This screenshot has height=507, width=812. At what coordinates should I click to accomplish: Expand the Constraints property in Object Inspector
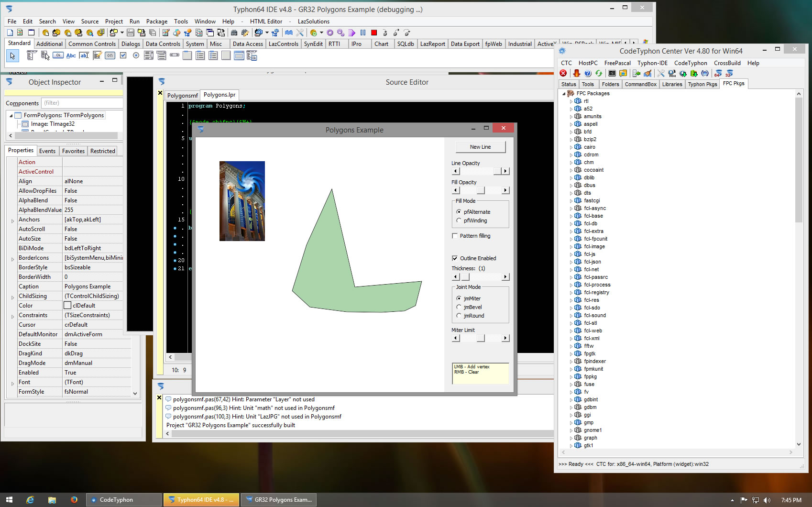coord(12,316)
